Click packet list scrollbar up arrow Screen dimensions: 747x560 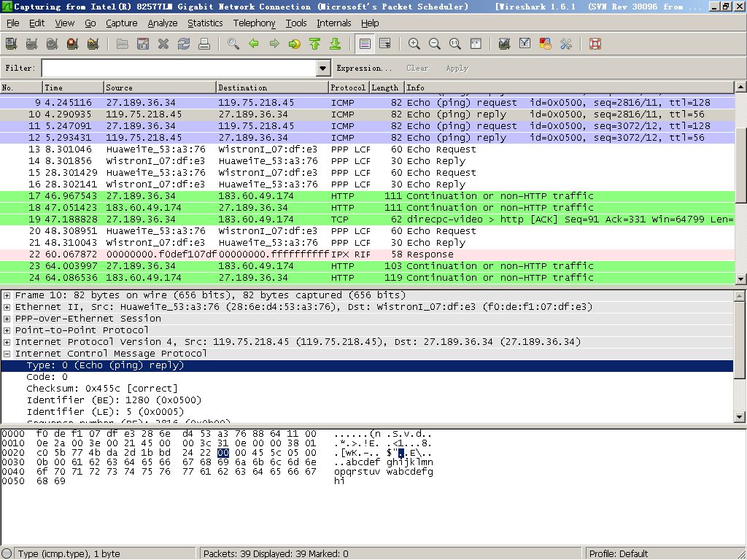(x=740, y=87)
